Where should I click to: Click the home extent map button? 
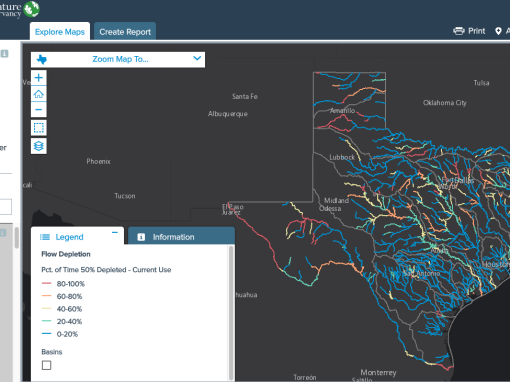(39, 94)
